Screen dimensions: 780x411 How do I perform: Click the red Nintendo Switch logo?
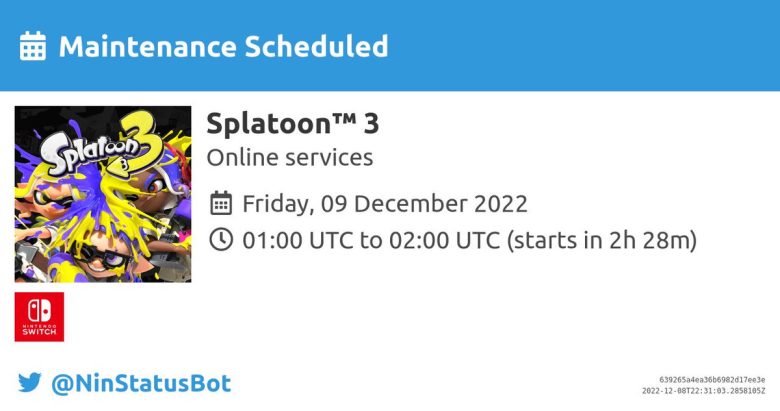pos(39,316)
